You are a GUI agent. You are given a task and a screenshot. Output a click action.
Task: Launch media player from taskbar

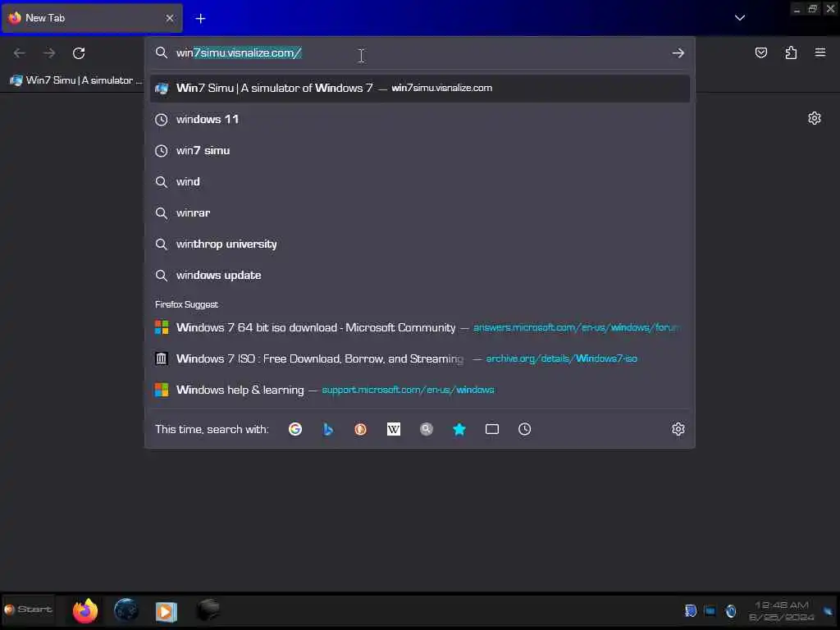tap(166, 611)
